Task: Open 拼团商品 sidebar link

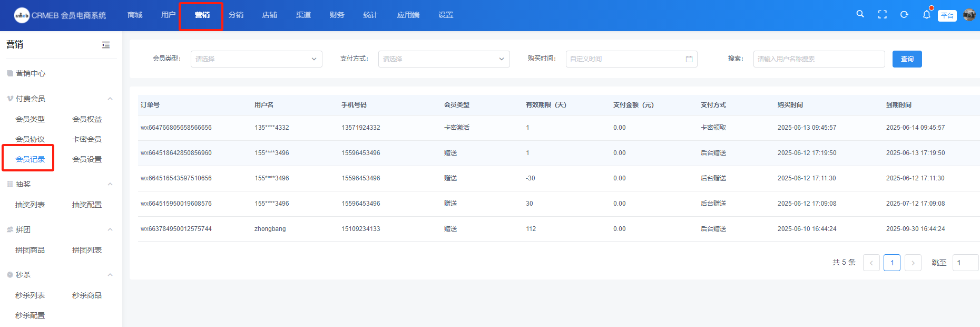Action: [x=30, y=250]
